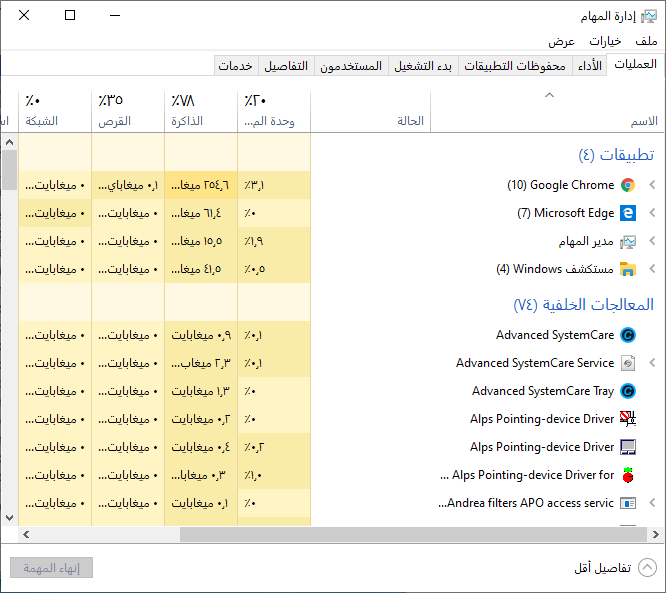Click Advanced SystemCare Service memory value ٢٫٣
Image resolution: width=666 pixels, height=593 pixels.
(201, 363)
